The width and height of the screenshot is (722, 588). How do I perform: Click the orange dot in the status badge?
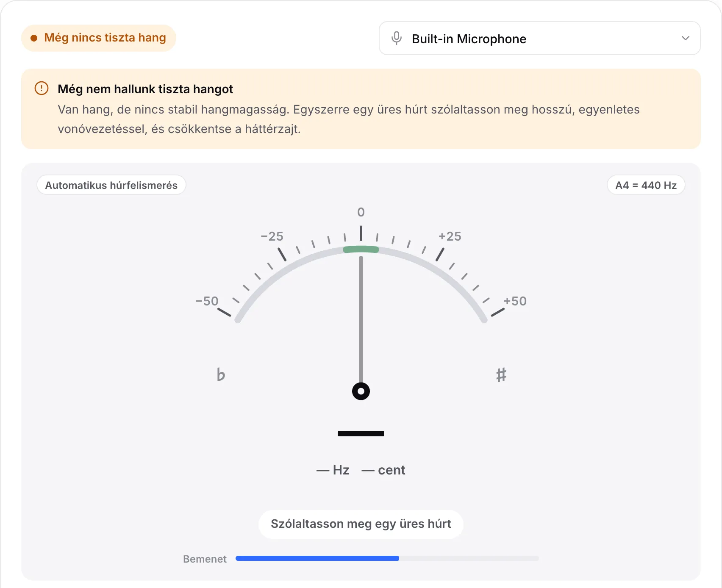[34, 38]
